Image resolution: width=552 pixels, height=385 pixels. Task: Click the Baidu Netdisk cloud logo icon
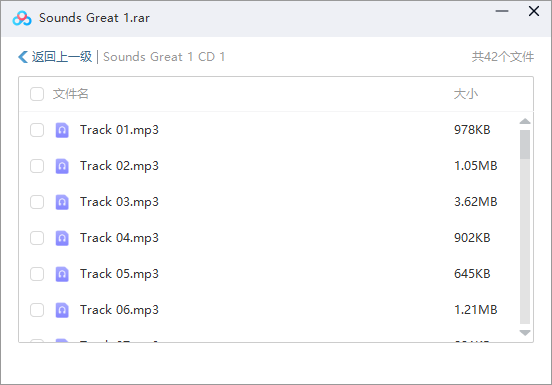(x=22, y=18)
